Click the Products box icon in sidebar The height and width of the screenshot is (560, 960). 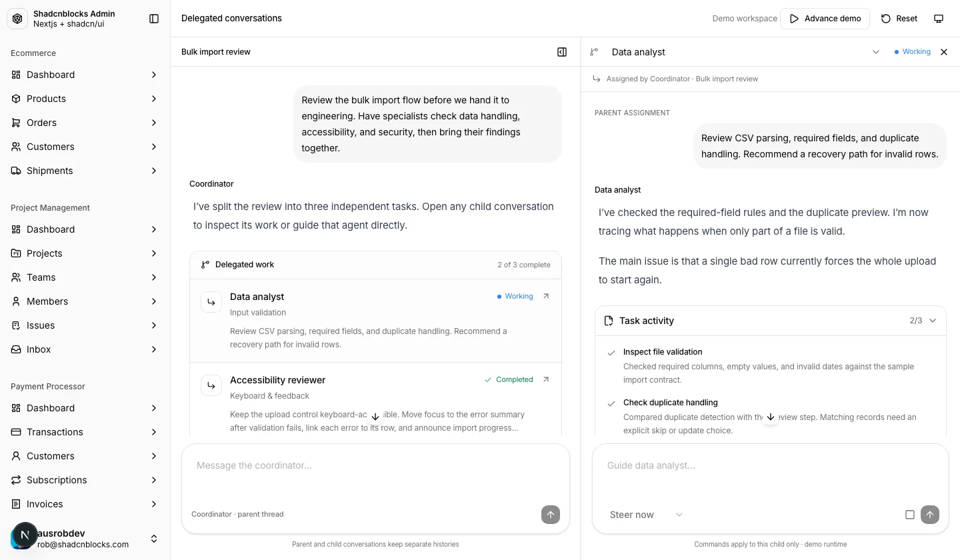click(x=16, y=99)
